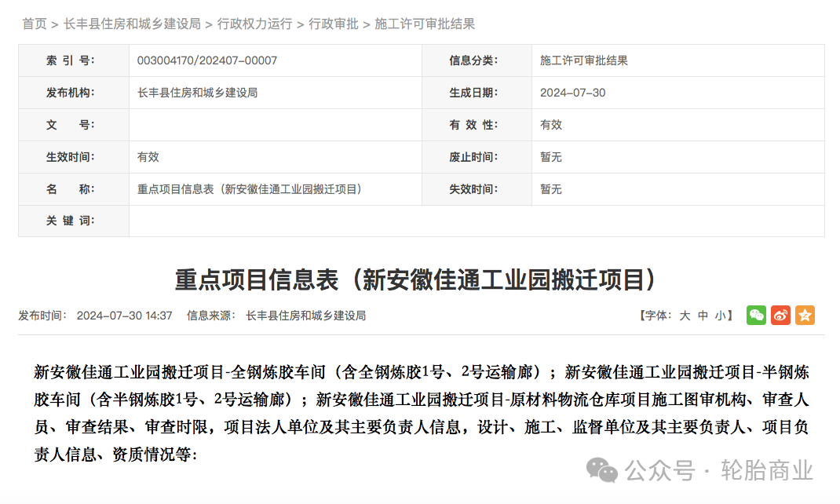Click 生成日期 value 2024-07-30
Image resolution: width=840 pixels, height=504 pixels.
coord(572,93)
